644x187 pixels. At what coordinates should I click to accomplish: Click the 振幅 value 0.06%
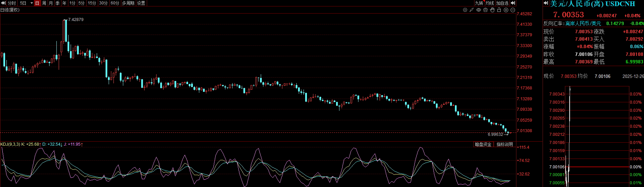click(637, 46)
